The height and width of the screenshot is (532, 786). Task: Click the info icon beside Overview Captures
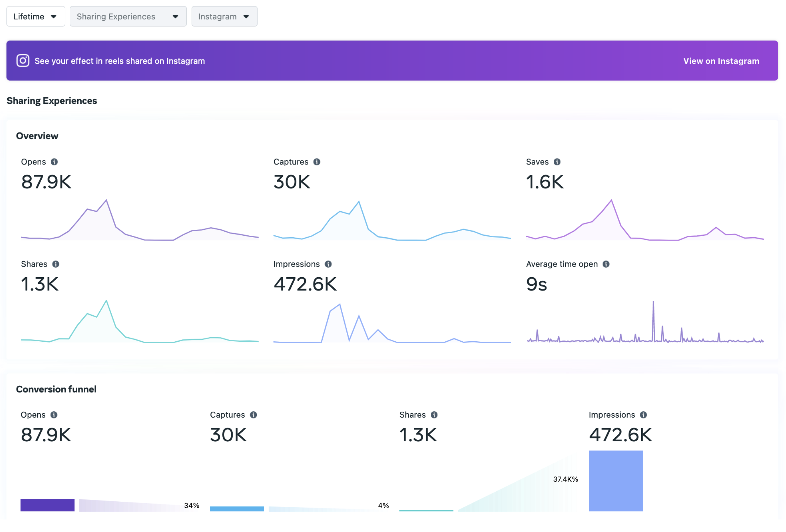(x=317, y=162)
